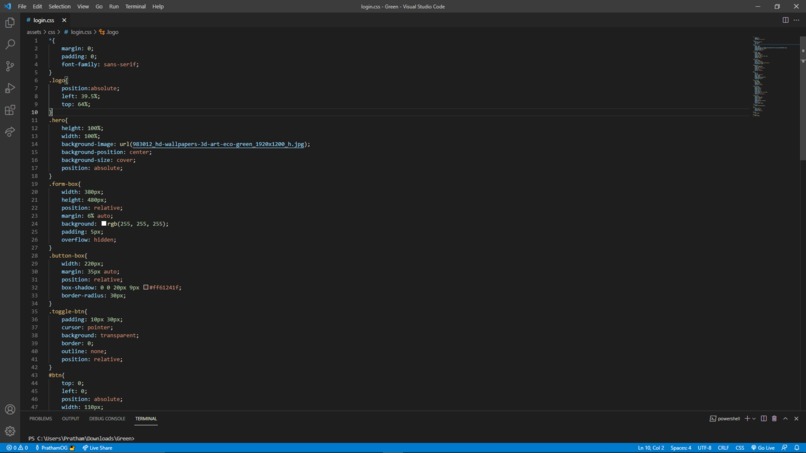Close the terminal panel

click(796, 419)
